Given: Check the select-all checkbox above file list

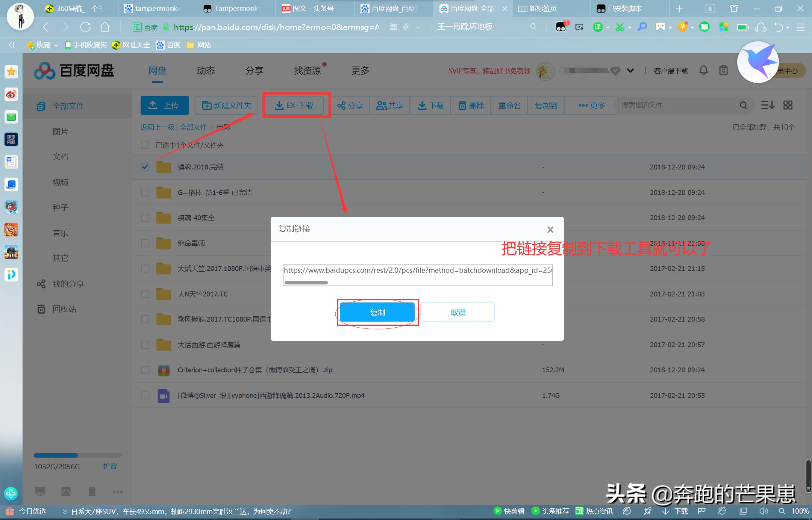Looking at the screenshot, I should coord(145,145).
